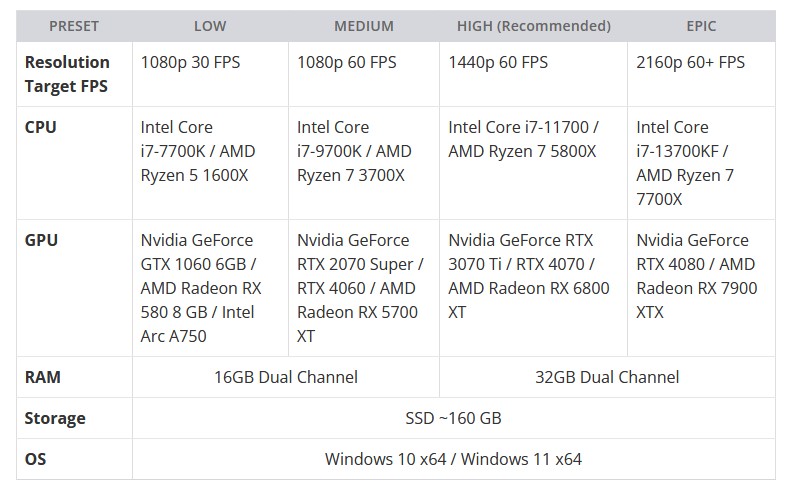
Task: Select the i7-7700K / Ryzen 5 1600X cell
Action: coord(197,151)
